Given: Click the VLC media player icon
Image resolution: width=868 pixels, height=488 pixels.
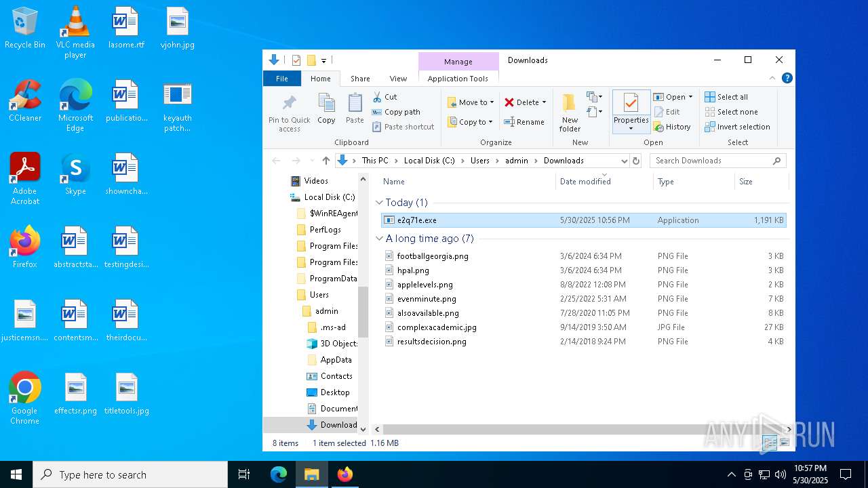Looking at the screenshot, I should [x=75, y=33].
